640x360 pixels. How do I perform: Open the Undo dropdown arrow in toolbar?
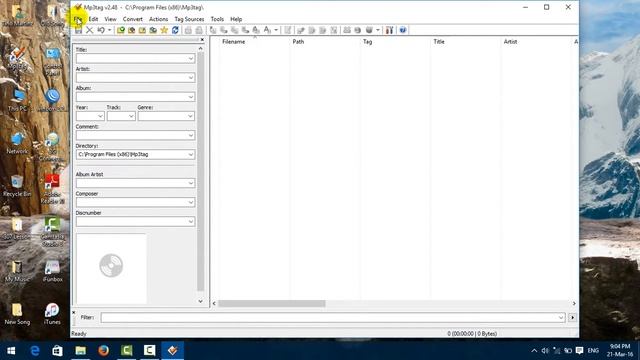(x=109, y=30)
